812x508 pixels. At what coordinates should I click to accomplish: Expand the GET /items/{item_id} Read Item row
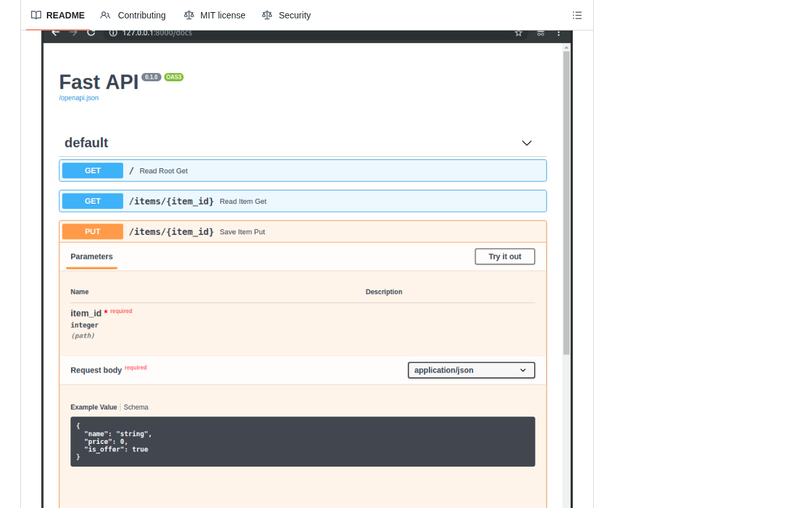click(x=303, y=201)
